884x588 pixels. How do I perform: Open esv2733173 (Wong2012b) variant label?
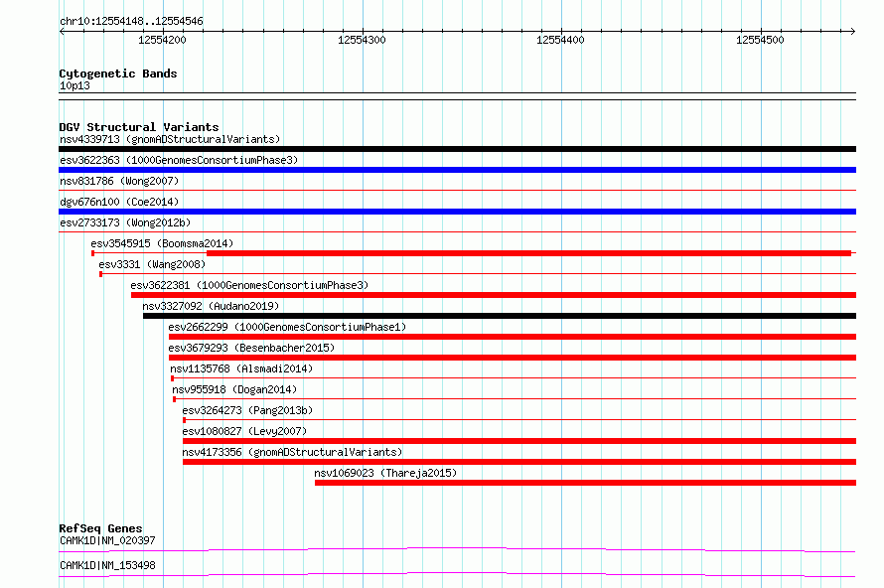click(x=125, y=222)
